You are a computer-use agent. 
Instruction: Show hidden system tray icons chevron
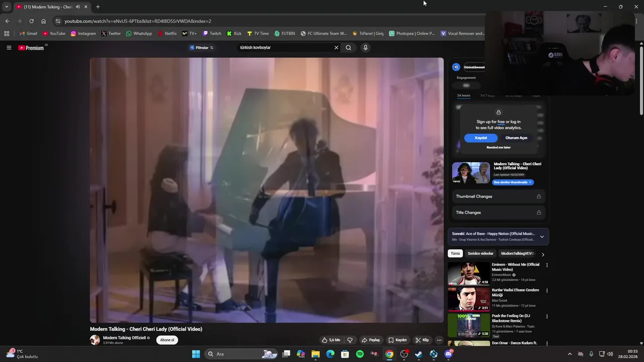pos(570,354)
